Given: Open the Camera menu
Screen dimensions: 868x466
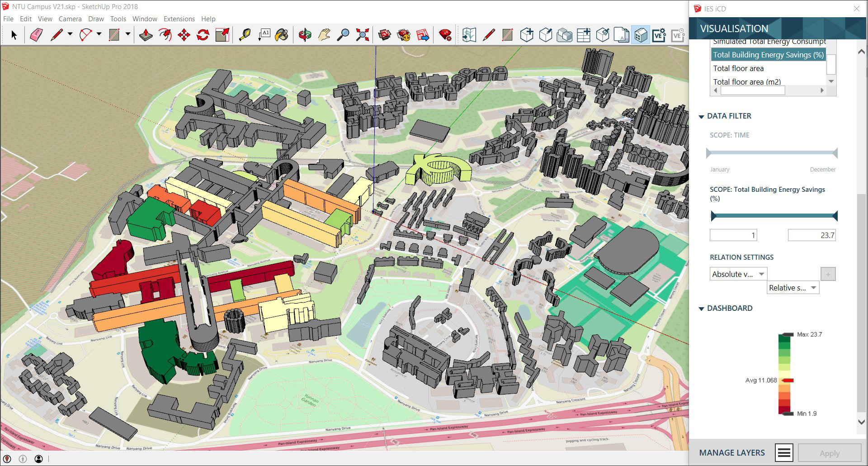Looking at the screenshot, I should [x=70, y=19].
